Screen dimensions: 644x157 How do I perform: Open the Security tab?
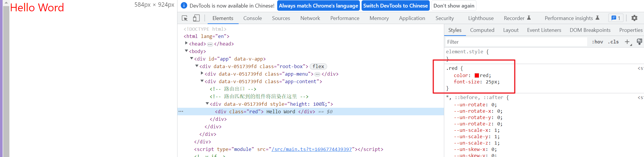445,18
